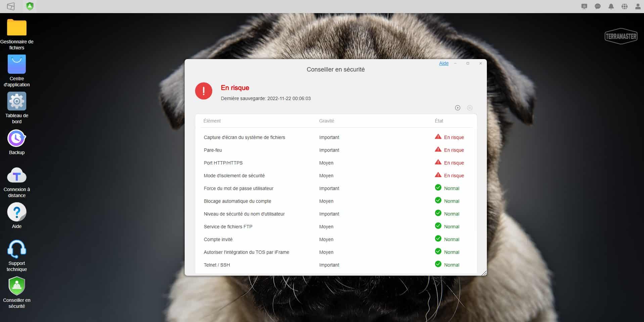The image size is (644, 322).
Task: Click "En risque" status text for Pare-feu
Action: pyautogui.click(x=454, y=150)
